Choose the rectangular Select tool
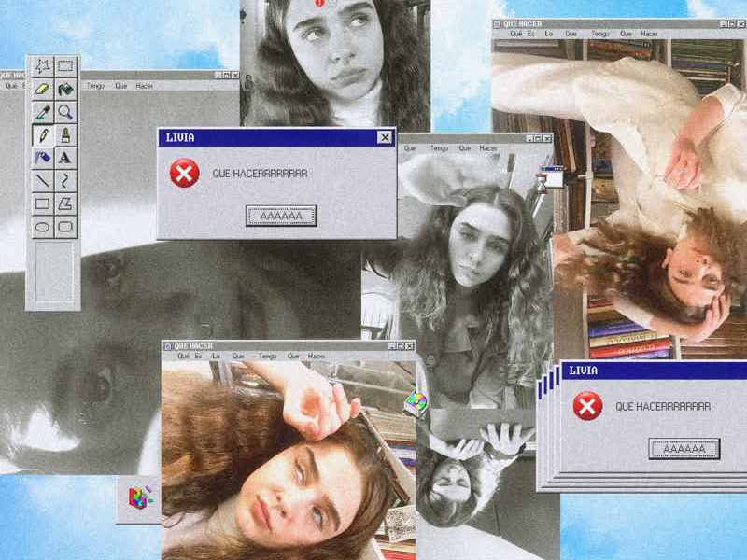The width and height of the screenshot is (747, 560). pos(65,66)
